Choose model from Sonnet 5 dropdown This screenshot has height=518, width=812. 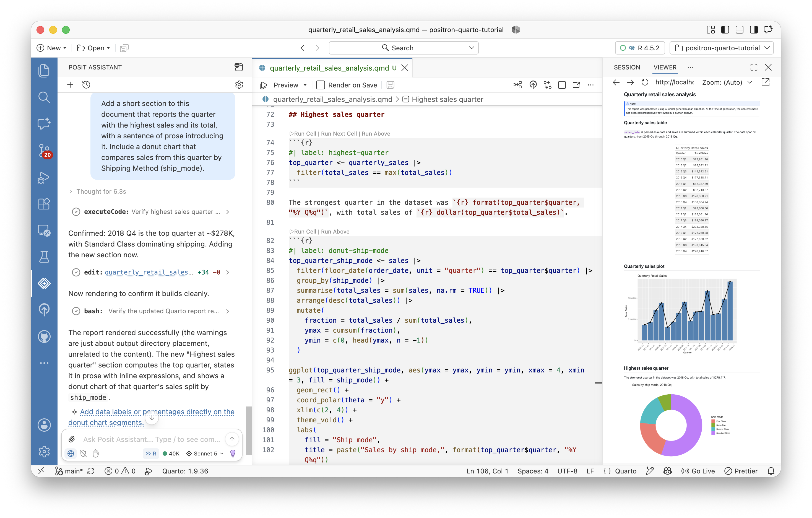[x=205, y=454]
